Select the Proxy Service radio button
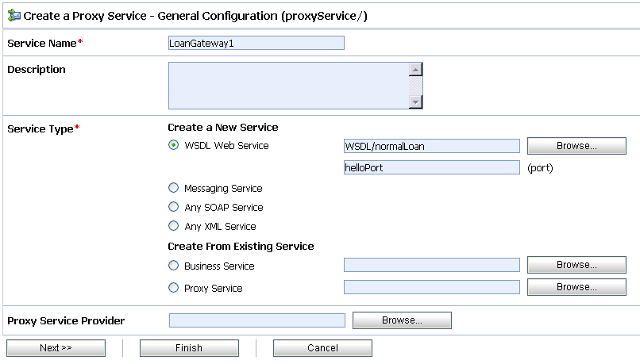Viewport: 640px width, 364px height. 173,288
